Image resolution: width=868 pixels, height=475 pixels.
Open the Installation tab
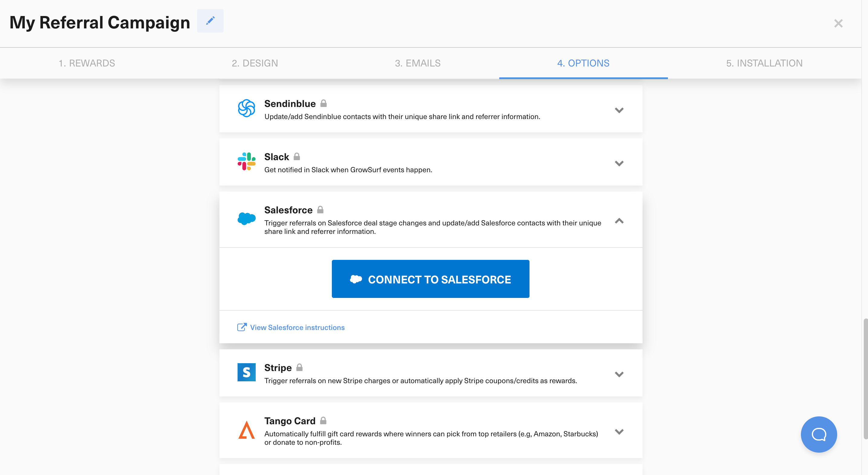[x=764, y=63]
